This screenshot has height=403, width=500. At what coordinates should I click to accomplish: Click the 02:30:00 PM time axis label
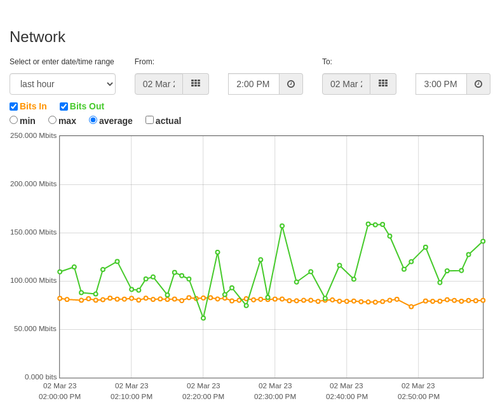pos(275,397)
